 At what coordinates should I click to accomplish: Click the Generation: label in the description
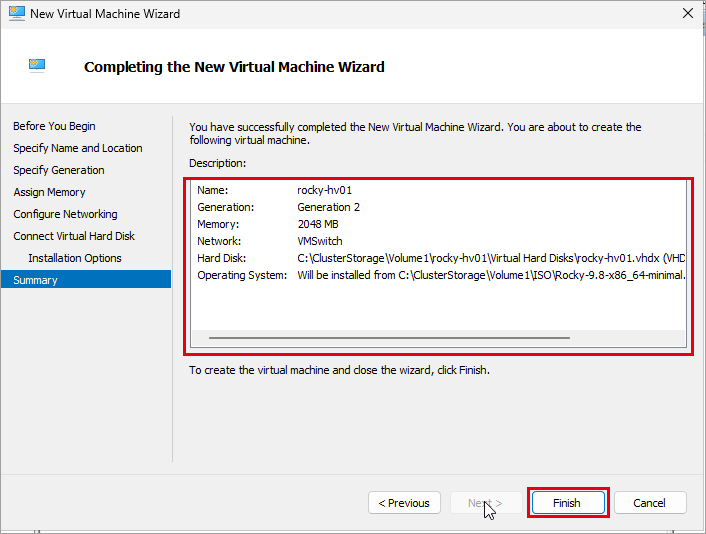[226, 207]
